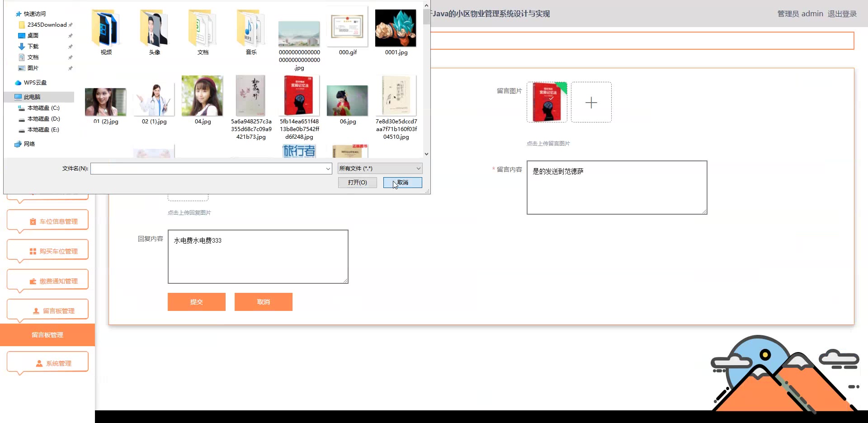Screen dimensions: 868x423
Task: Select partially visible 旅行者 image file
Action: coord(299,151)
